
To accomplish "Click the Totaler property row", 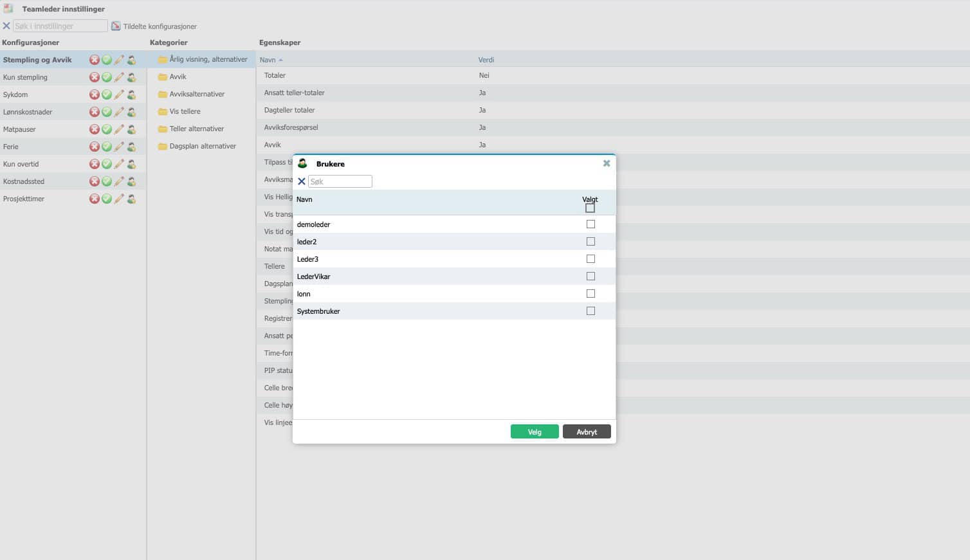I will pyautogui.click(x=613, y=75).
